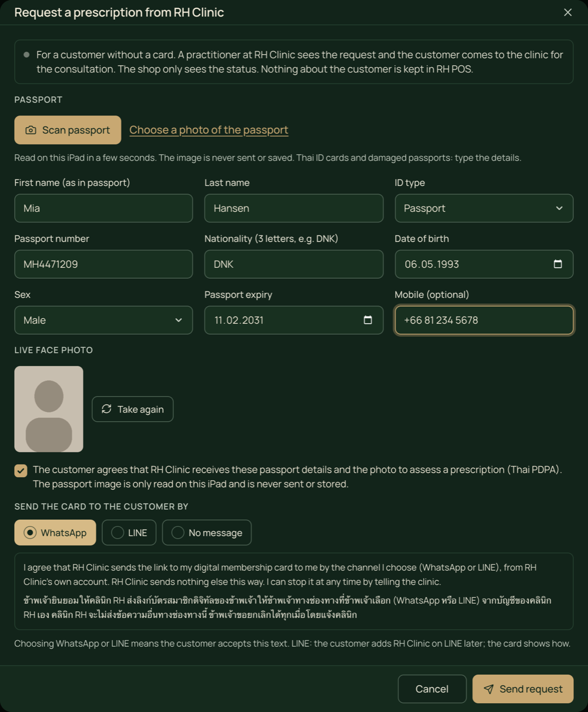Click the Send request button
This screenshot has height=712, width=588.
tap(523, 689)
